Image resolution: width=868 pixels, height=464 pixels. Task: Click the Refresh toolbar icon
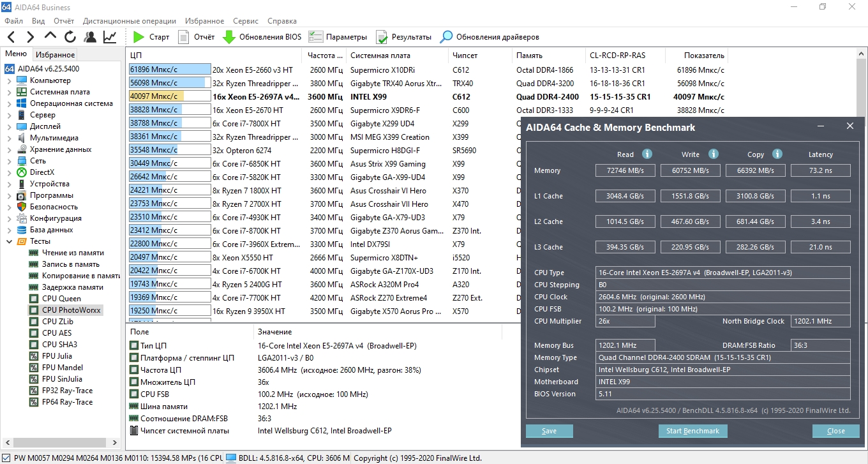point(70,37)
